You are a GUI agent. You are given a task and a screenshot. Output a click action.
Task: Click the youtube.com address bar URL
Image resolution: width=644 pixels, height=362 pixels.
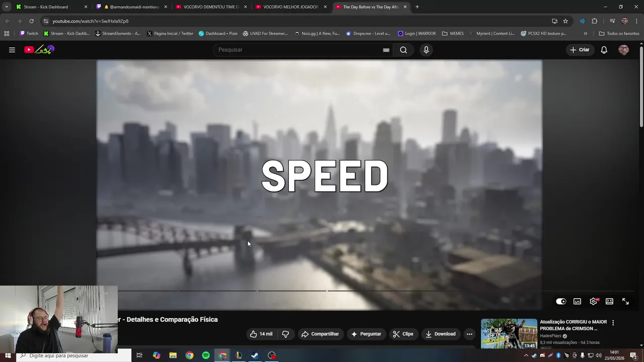91,21
